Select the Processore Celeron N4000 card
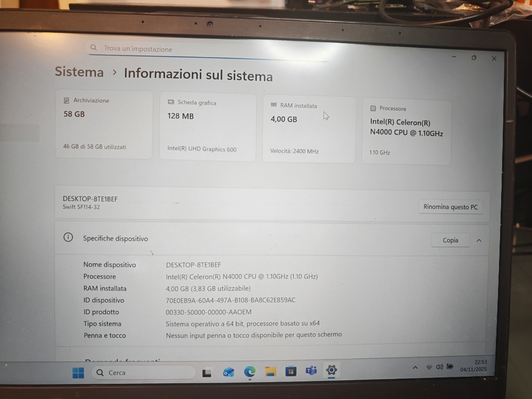 (407, 132)
